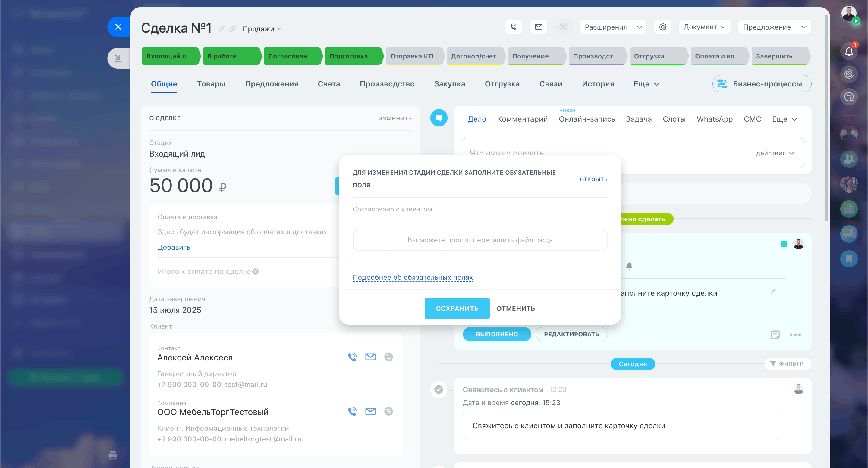Screen dimensions: 868x468
Task: Click the print icon at bottom left
Action: point(113,455)
